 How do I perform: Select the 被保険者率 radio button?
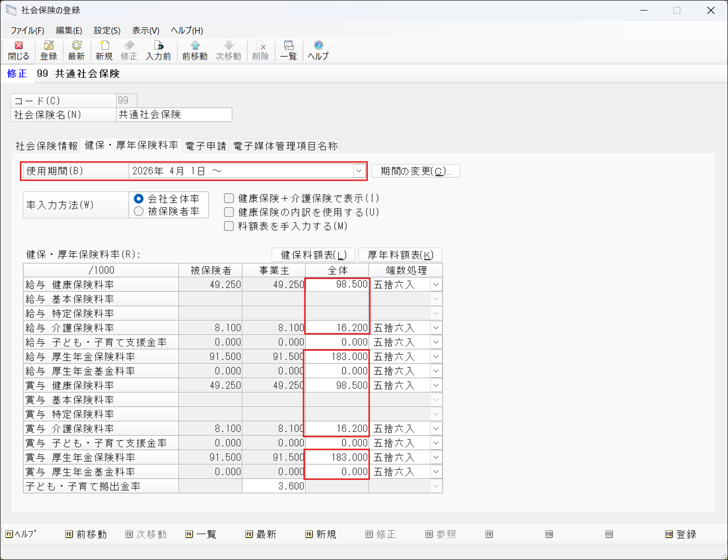click(139, 212)
